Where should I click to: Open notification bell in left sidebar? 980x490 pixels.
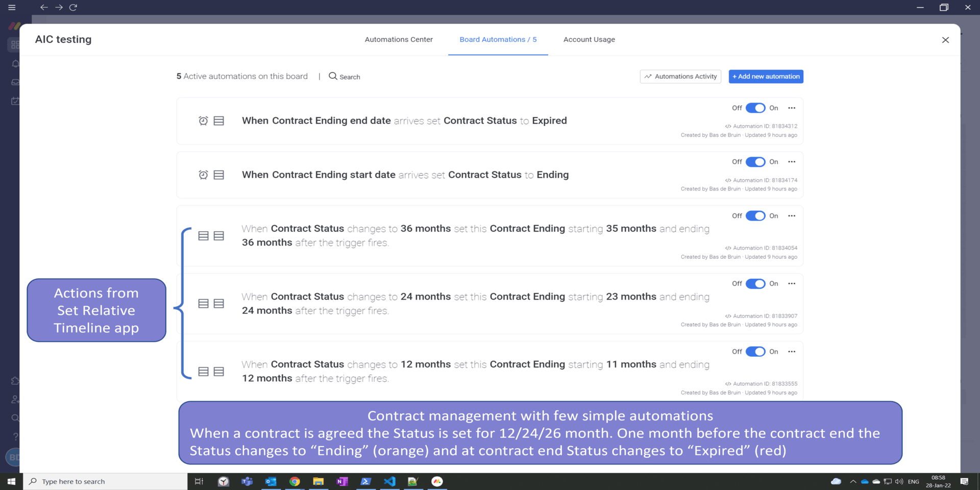15,64
